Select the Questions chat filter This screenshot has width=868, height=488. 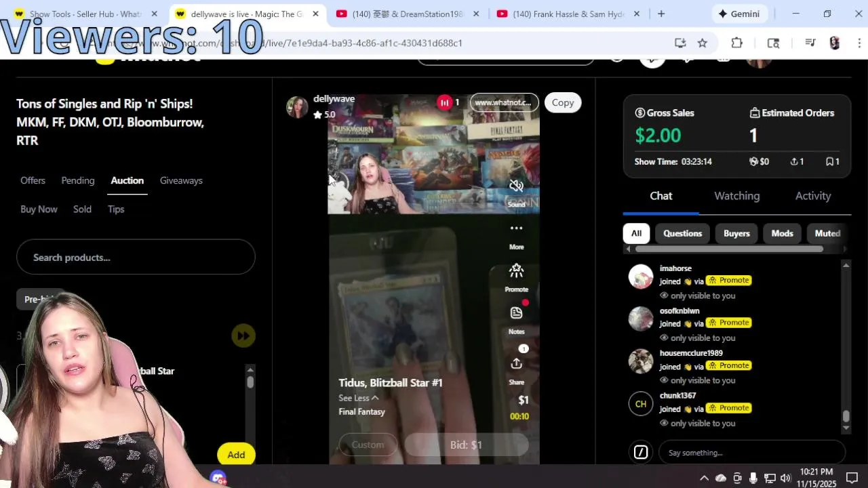click(x=682, y=233)
